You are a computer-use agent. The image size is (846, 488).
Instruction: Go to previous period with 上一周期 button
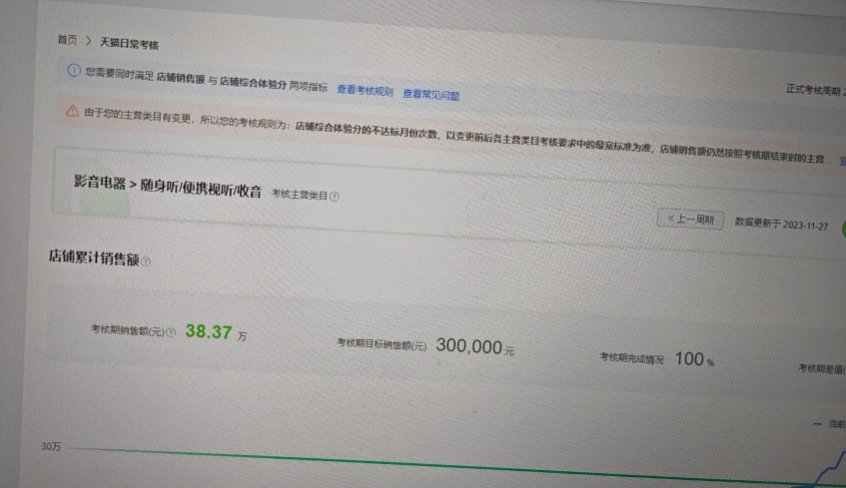(690, 219)
